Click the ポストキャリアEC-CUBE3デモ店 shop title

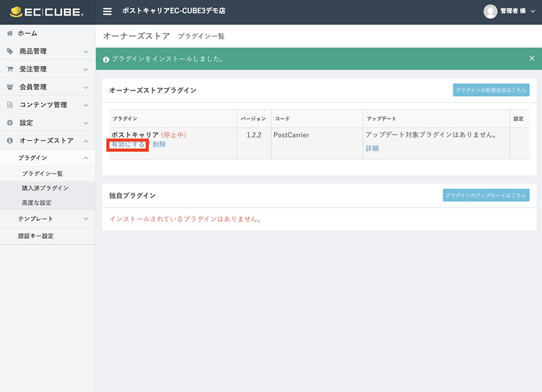[x=174, y=11]
